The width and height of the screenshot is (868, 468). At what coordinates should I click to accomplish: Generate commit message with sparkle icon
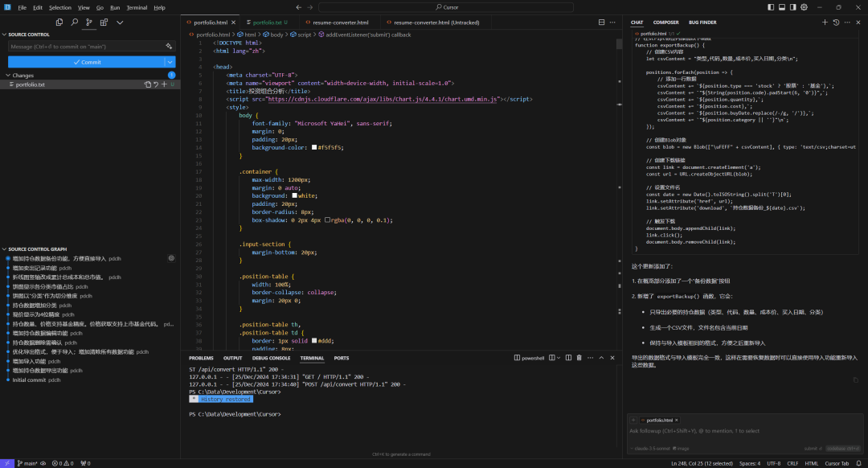pyautogui.click(x=169, y=47)
